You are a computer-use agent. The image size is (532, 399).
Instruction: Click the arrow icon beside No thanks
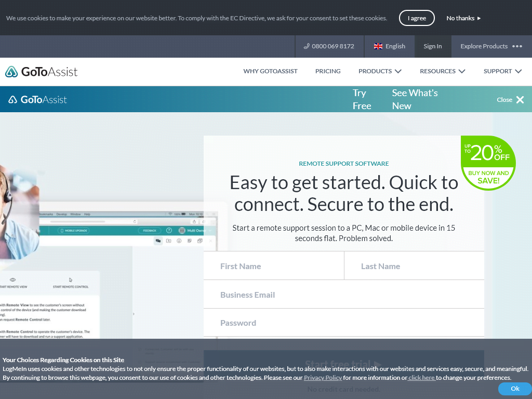(480, 18)
